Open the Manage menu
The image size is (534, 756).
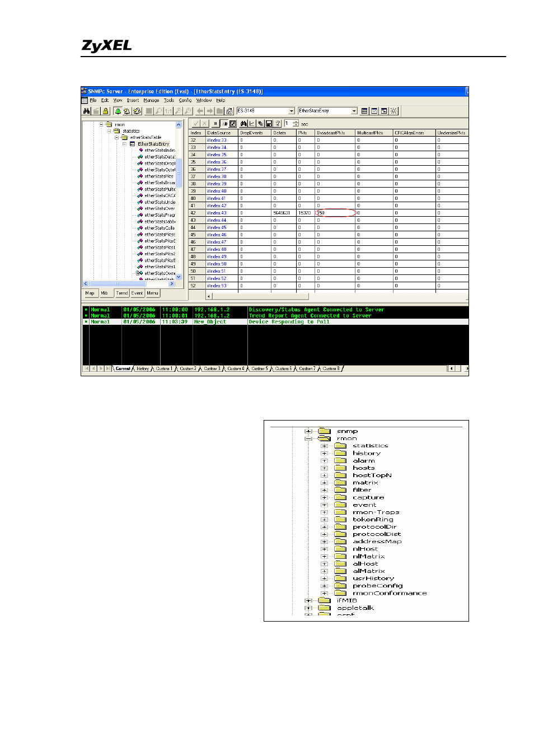151,100
